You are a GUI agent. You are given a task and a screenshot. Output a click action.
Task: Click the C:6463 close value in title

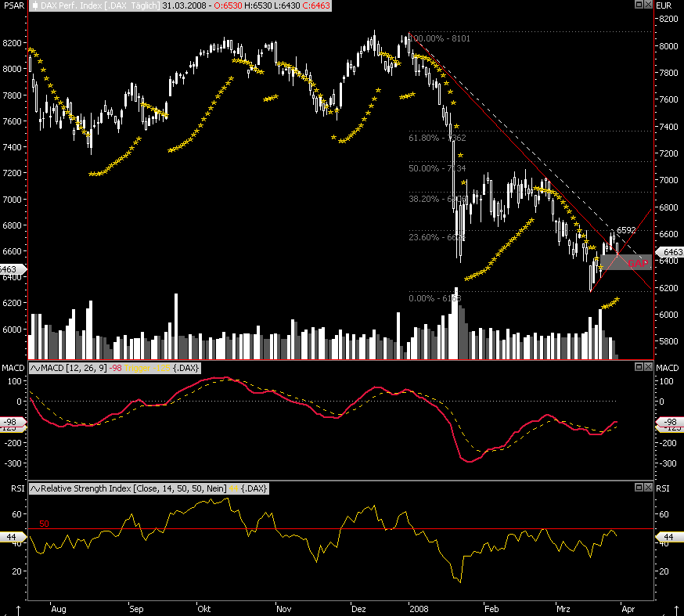tap(316, 5)
